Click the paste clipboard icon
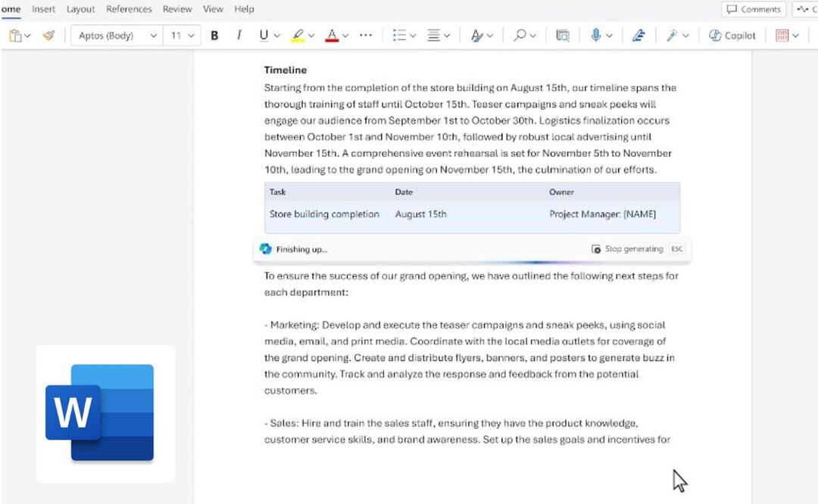The height and width of the screenshot is (504, 818). pos(14,36)
